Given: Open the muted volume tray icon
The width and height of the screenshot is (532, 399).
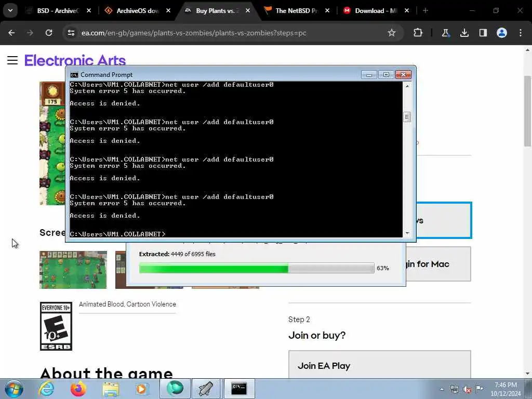Looking at the screenshot, I should tap(467, 389).
